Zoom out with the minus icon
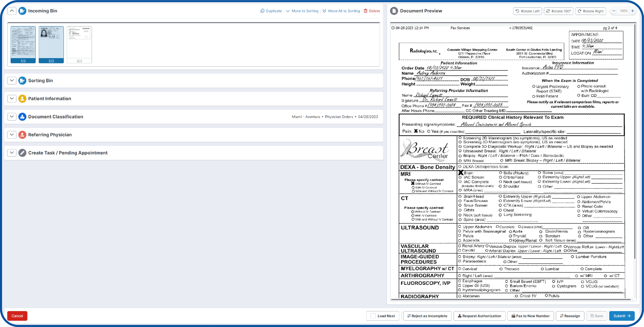Screen dimensions: 644x327 (x=614, y=11)
